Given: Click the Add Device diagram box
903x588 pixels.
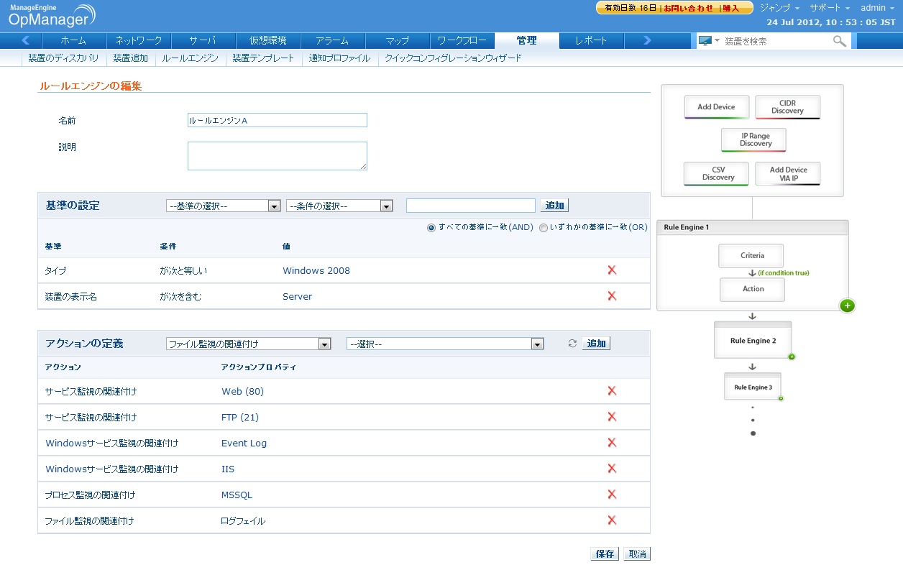Looking at the screenshot, I should pyautogui.click(x=716, y=107).
